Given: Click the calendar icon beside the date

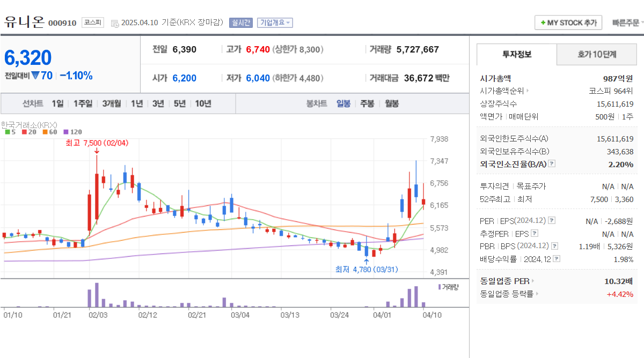Looking at the screenshot, I should (x=115, y=23).
